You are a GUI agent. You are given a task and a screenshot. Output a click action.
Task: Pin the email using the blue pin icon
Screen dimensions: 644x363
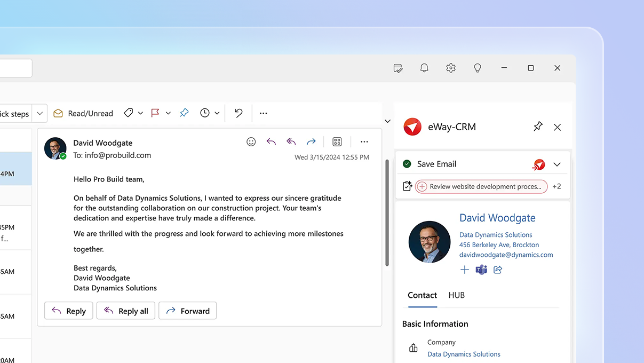coord(184,113)
